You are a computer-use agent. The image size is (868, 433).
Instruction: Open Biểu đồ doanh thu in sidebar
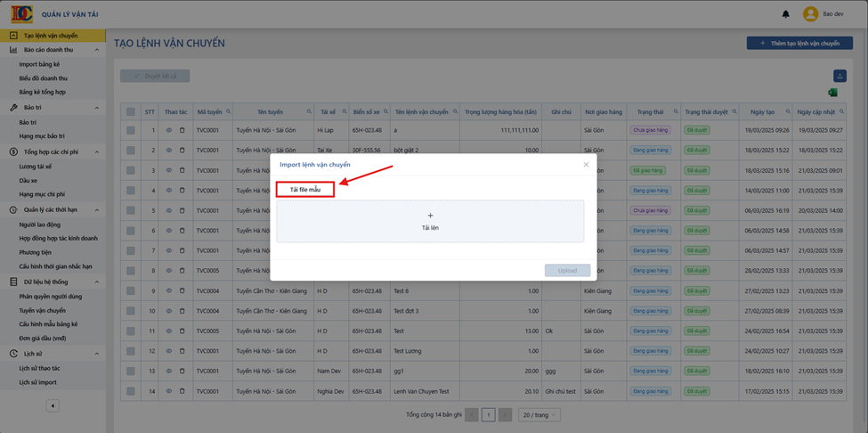click(x=44, y=78)
